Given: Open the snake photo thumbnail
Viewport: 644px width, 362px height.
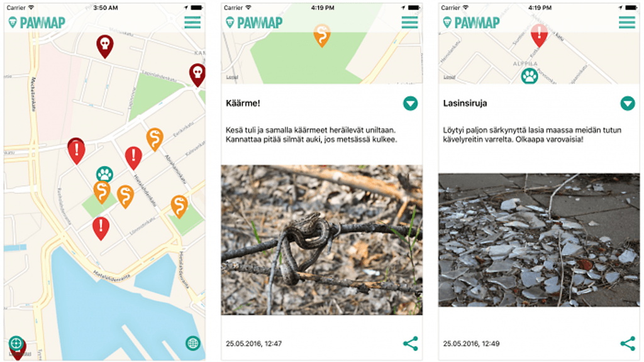Looking at the screenshot, I should 321,239.
